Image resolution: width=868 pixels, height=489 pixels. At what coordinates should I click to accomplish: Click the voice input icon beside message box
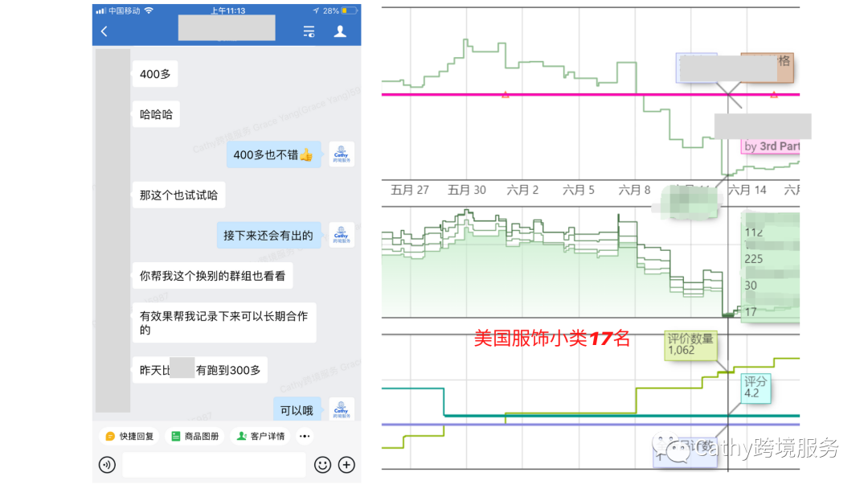pyautogui.click(x=106, y=465)
